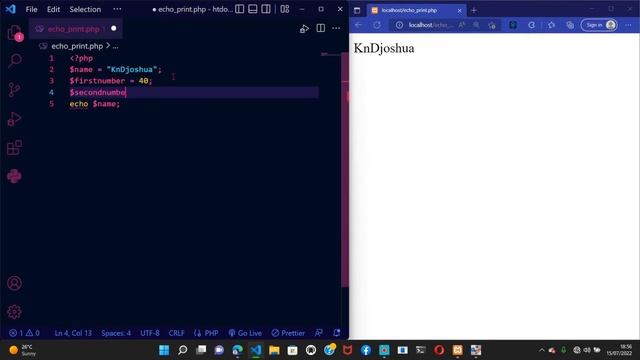Open the Explorer view in VS Code
This screenshot has width=640, height=360.
[x=14, y=33]
